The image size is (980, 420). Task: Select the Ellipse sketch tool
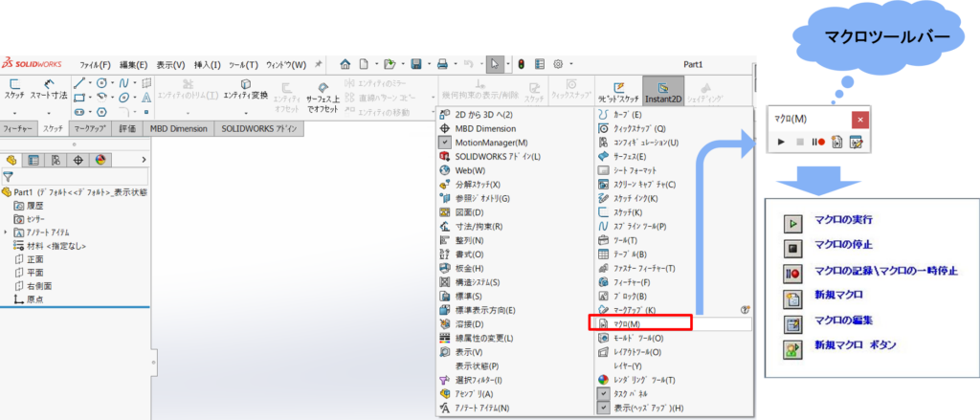[123, 97]
